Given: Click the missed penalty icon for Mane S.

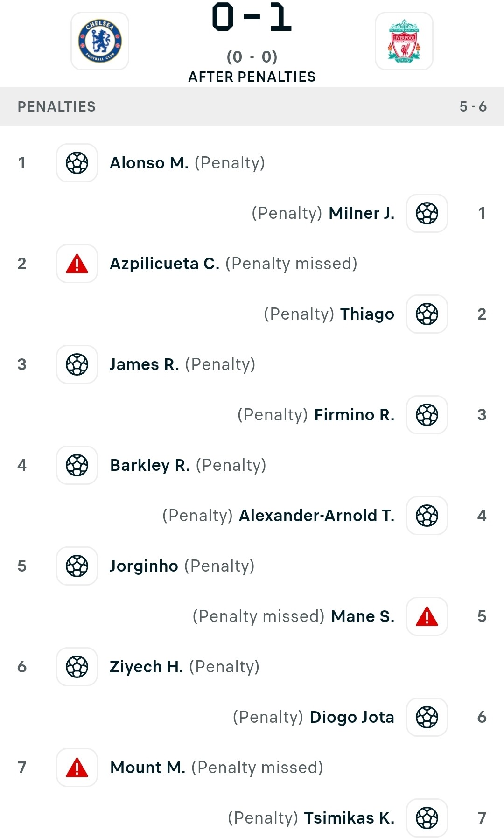Looking at the screenshot, I should [427, 616].
